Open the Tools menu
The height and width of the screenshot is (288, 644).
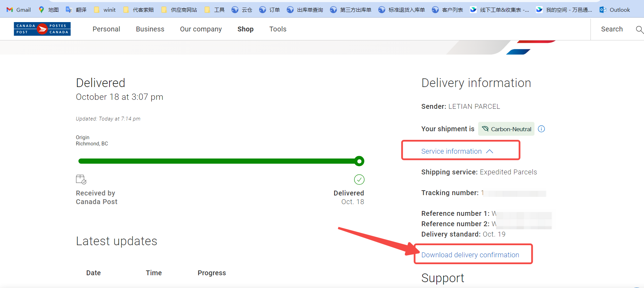[278, 29]
